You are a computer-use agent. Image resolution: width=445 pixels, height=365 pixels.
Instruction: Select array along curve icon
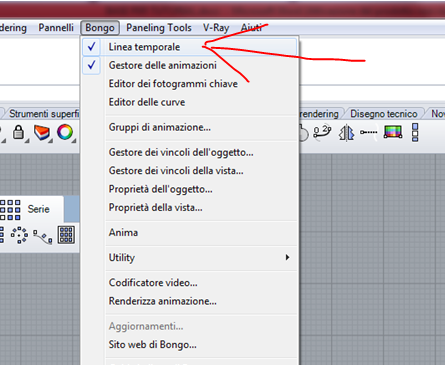point(43,236)
